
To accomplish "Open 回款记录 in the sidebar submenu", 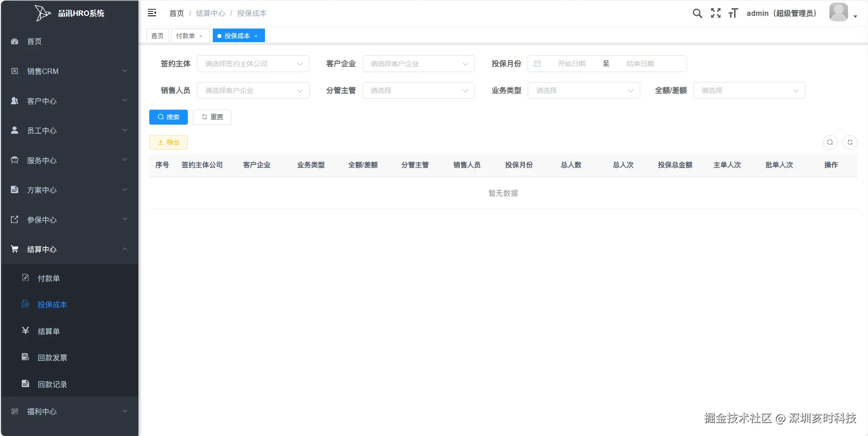I will tap(52, 384).
